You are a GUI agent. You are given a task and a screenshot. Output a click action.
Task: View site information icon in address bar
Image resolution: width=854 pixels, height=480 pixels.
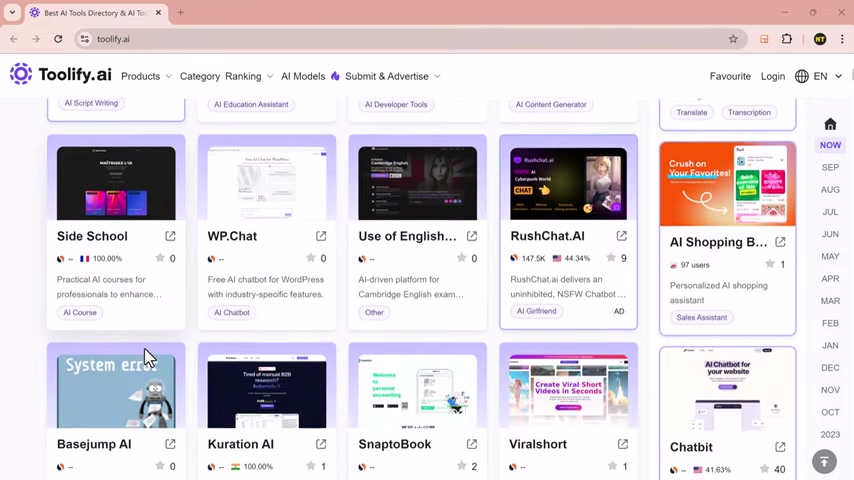point(84,39)
